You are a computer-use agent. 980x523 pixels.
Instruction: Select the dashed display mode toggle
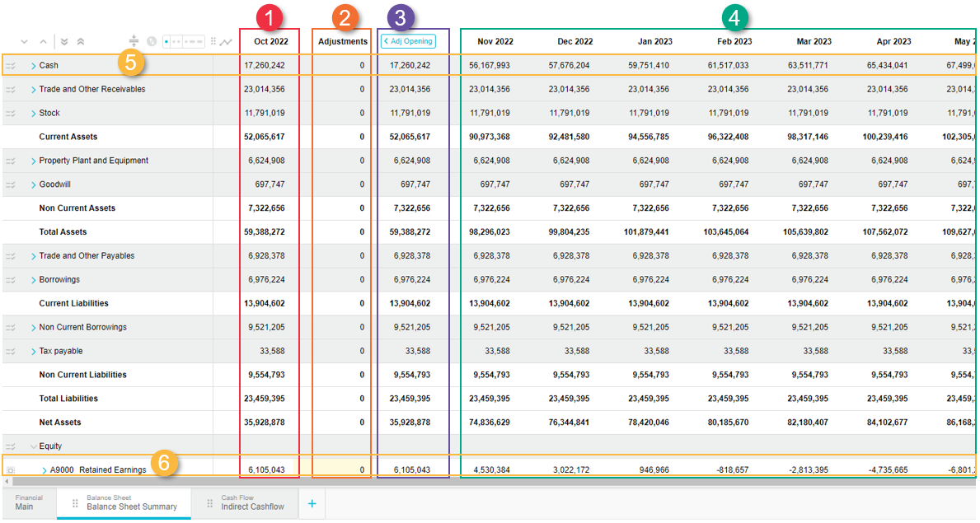[x=195, y=41]
